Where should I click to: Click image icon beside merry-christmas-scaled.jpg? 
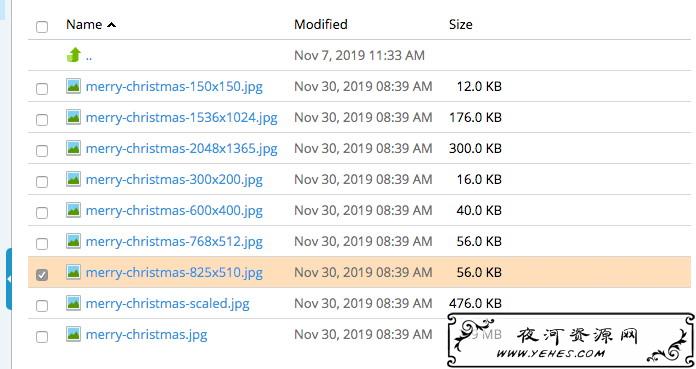click(x=74, y=303)
